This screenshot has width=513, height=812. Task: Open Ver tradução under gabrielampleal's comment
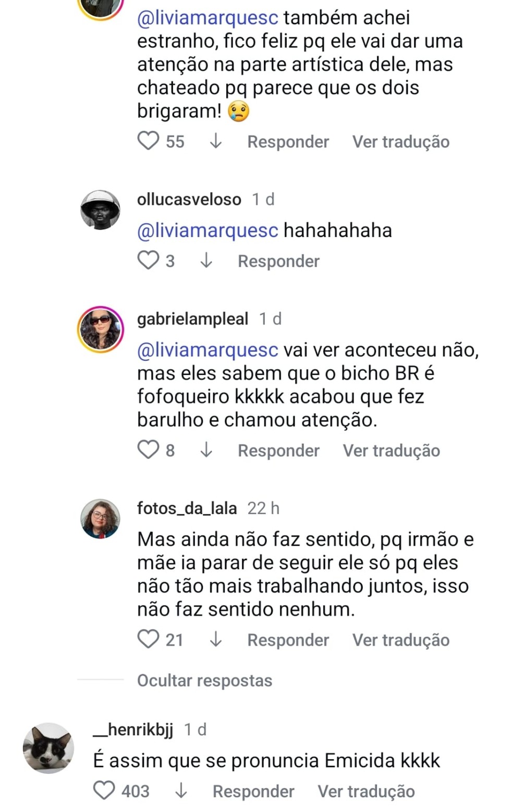click(391, 450)
